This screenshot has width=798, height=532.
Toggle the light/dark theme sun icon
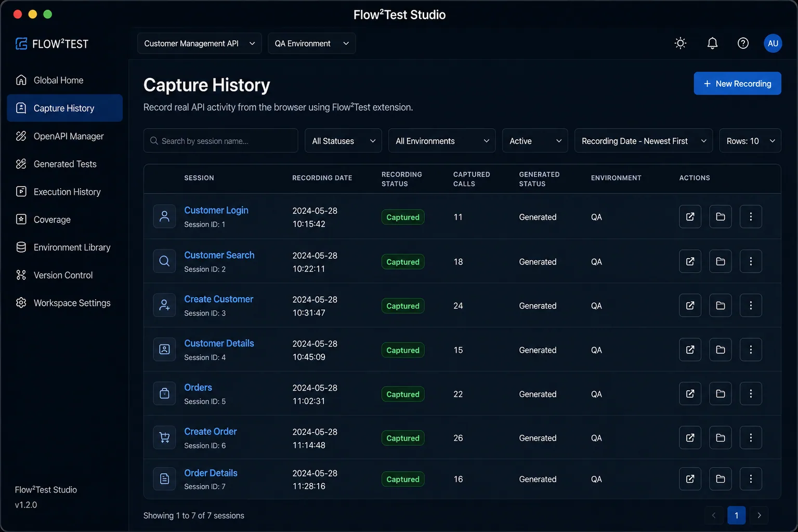(680, 43)
